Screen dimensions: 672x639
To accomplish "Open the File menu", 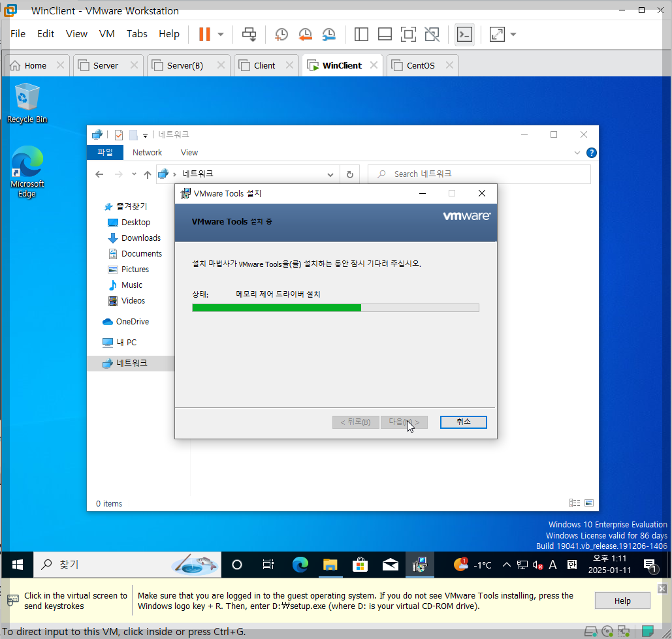I will click(18, 34).
